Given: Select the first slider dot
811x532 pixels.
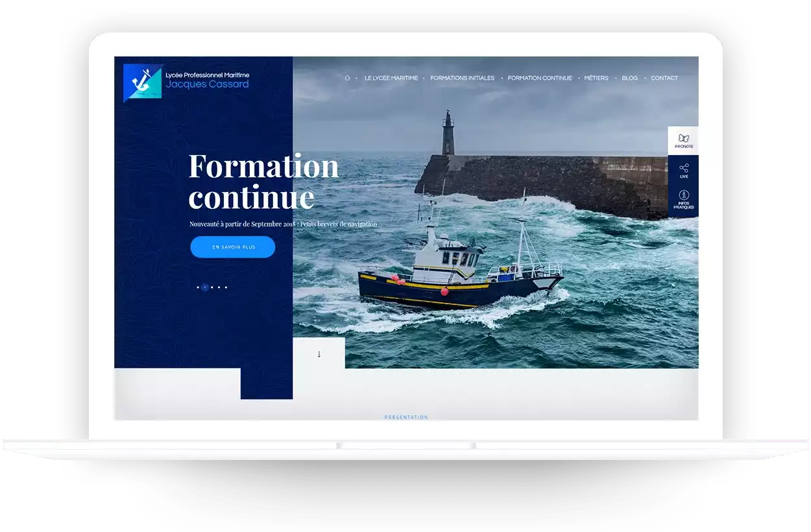Looking at the screenshot, I should [x=198, y=287].
